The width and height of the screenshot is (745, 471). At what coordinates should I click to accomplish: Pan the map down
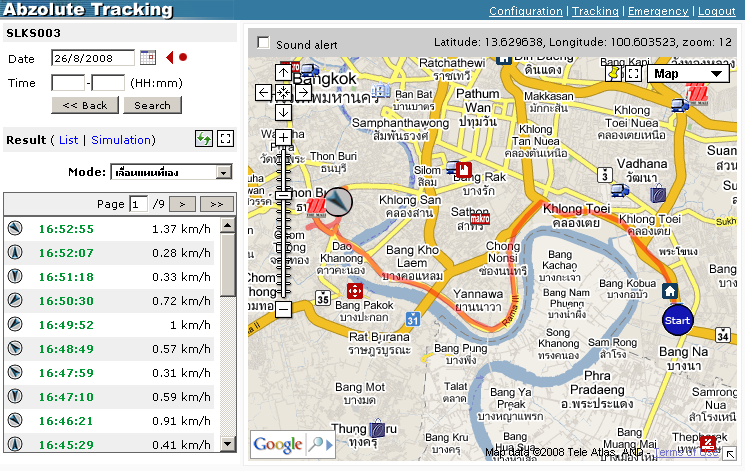pos(283,112)
